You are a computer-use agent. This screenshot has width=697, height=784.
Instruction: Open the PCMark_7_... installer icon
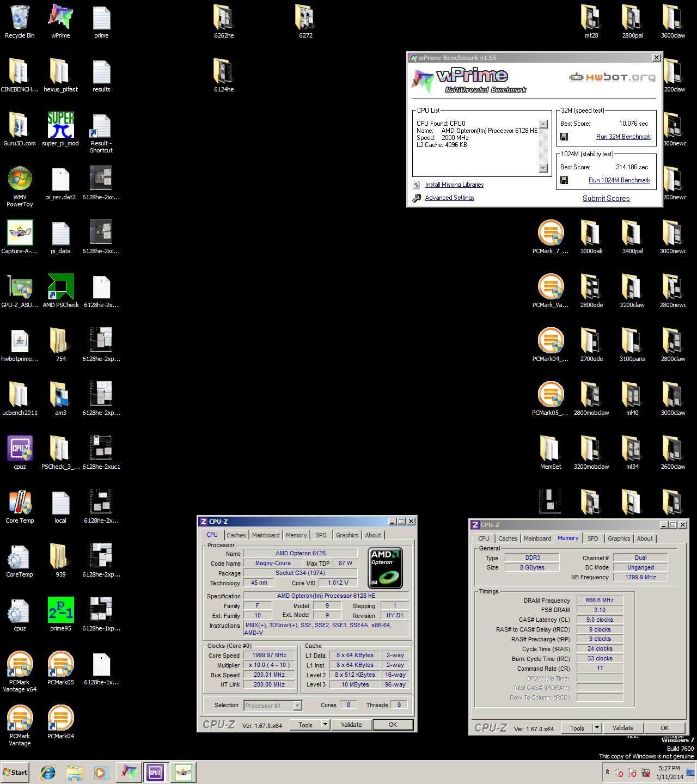[551, 236]
